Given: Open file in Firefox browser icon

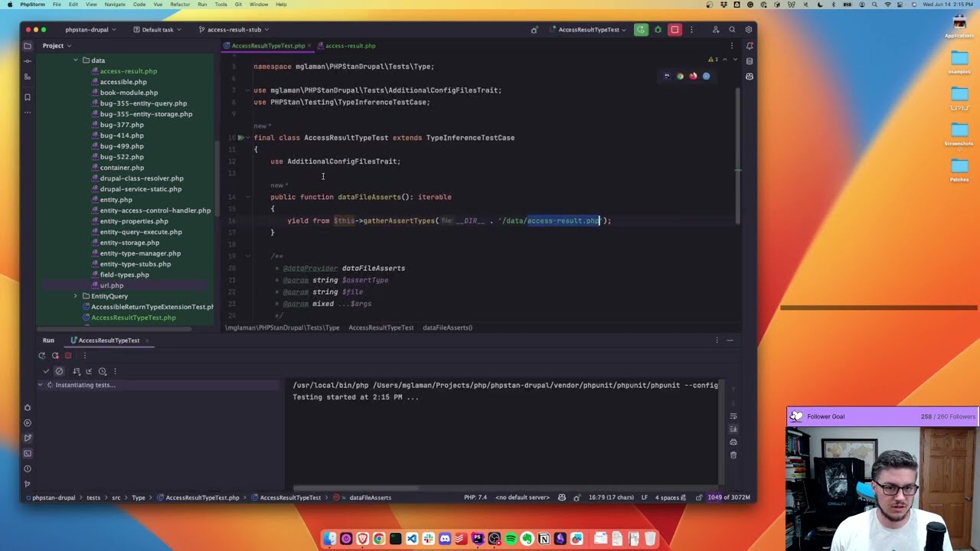Looking at the screenshot, I should [693, 76].
